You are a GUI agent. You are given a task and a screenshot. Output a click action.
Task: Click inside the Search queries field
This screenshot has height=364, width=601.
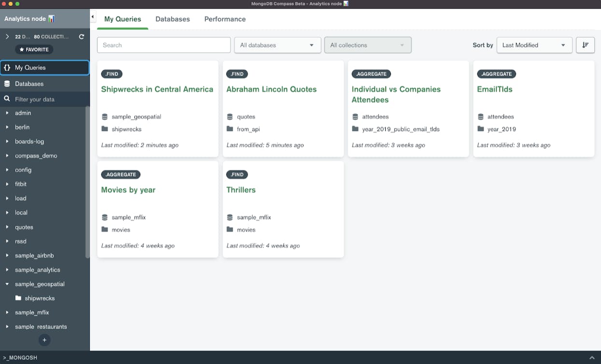pos(163,45)
